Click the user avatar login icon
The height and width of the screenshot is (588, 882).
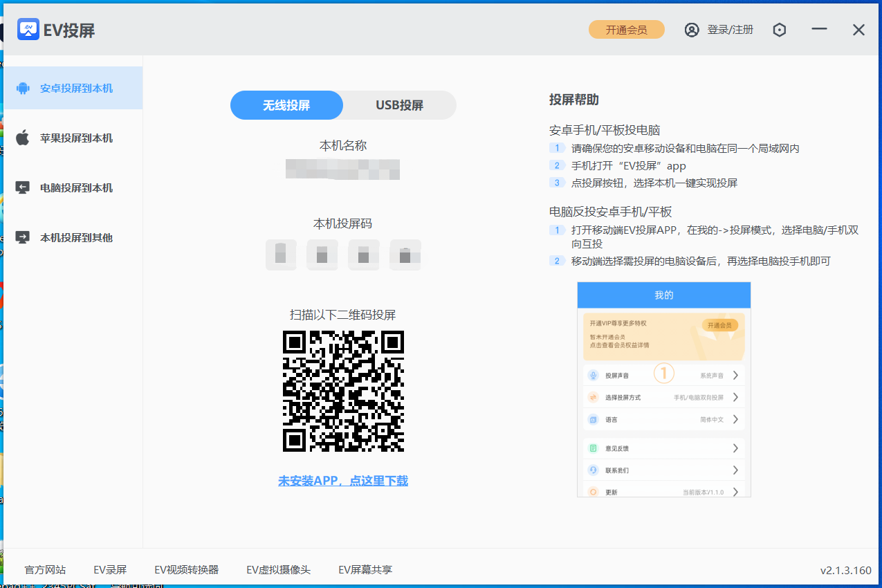click(692, 30)
